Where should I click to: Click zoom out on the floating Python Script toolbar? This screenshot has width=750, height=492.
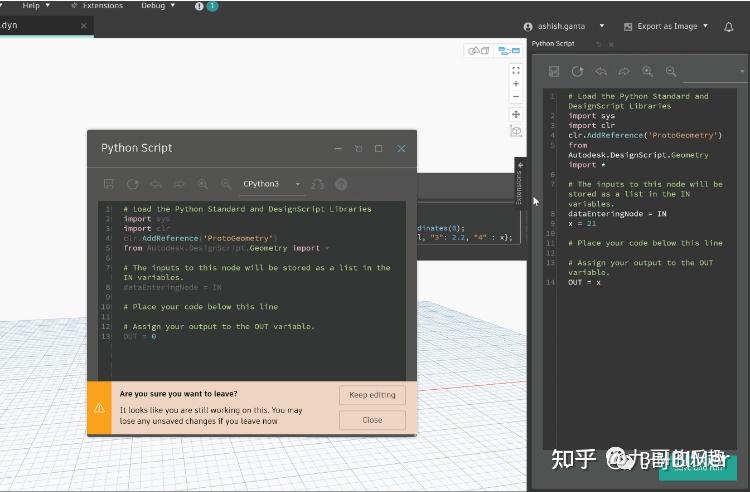(x=226, y=184)
